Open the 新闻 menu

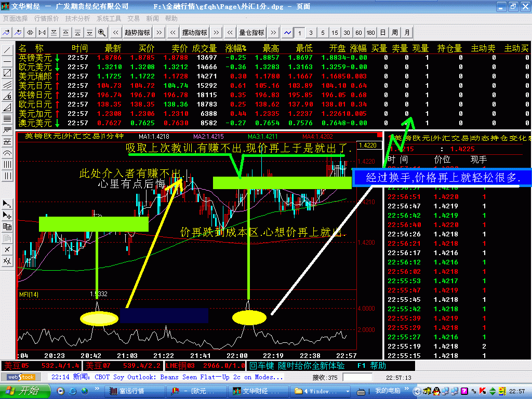coord(152,18)
